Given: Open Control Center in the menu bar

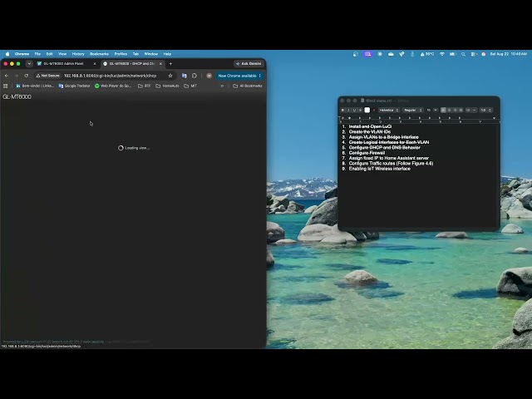Looking at the screenshot, I should point(474,54).
